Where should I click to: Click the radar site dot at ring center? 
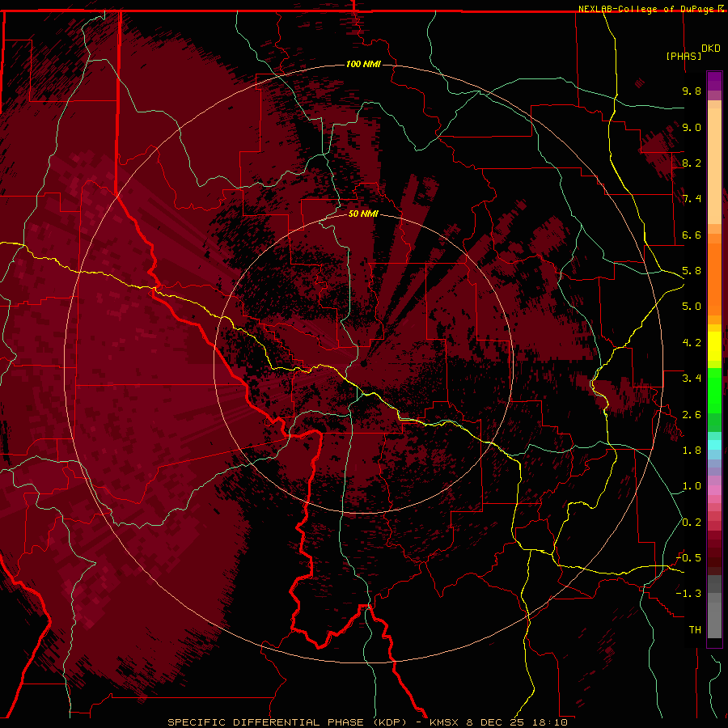pos(363,363)
